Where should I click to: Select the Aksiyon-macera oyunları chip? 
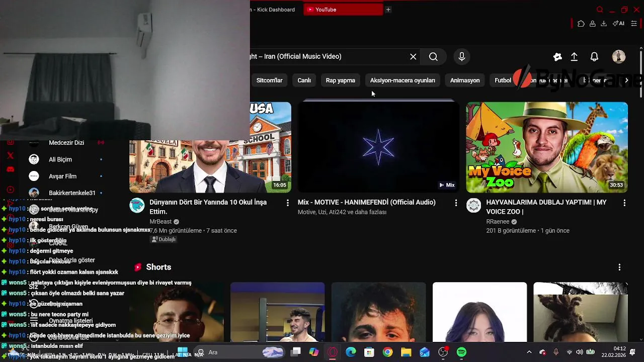[403, 80]
